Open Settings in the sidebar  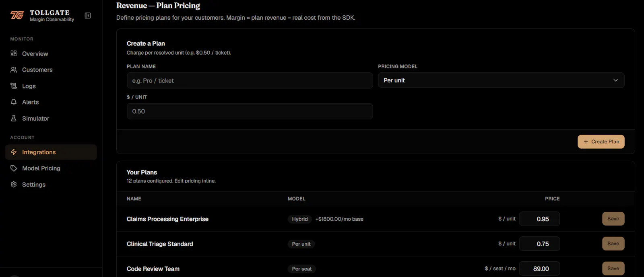pos(51,184)
